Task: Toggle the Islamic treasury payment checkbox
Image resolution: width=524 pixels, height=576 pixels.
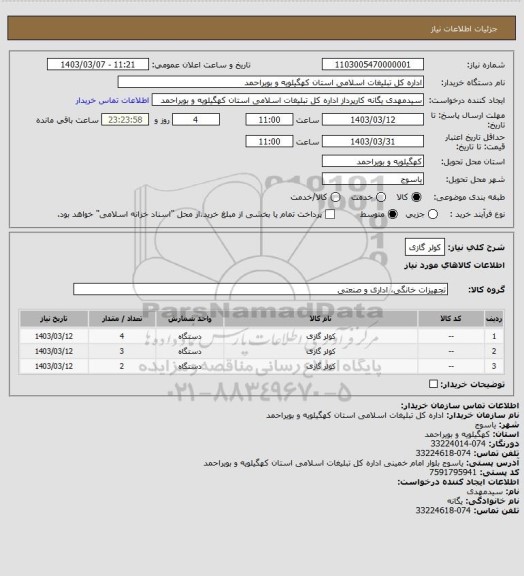Action: [330, 214]
